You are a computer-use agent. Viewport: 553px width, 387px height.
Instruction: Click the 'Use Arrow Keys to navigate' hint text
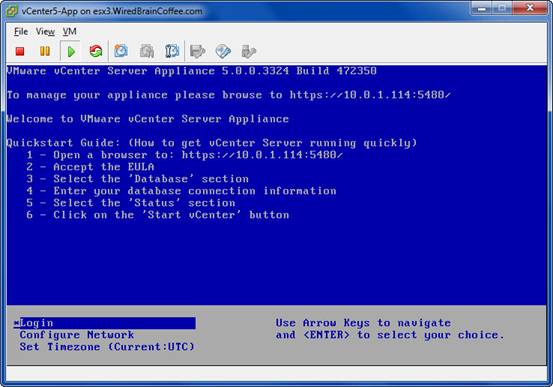pyautogui.click(x=363, y=323)
